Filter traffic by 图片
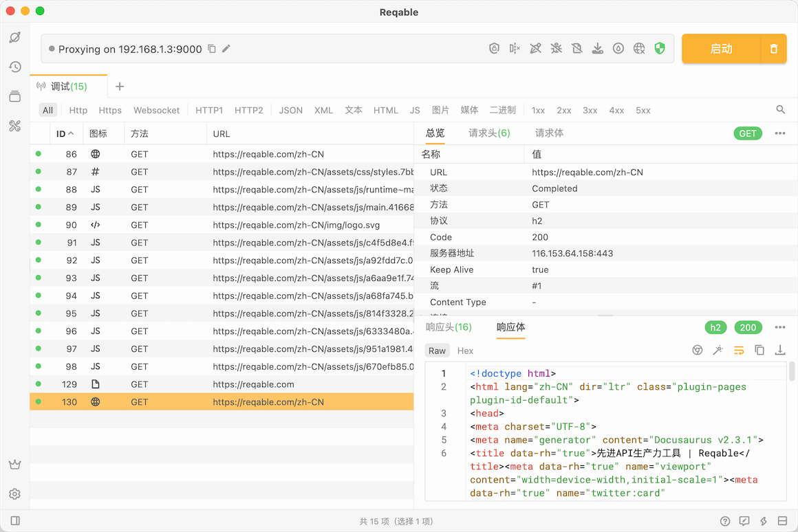798x532 pixels. pos(440,111)
